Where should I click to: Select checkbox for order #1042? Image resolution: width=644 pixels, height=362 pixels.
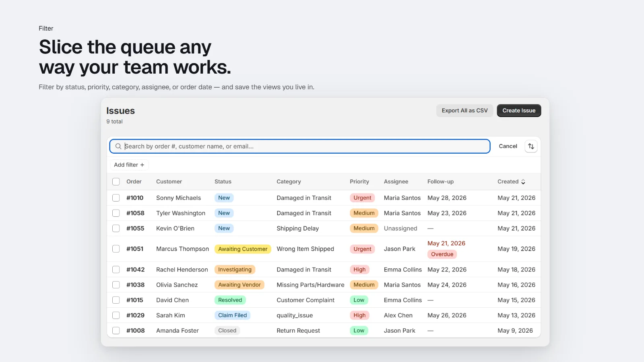click(116, 269)
